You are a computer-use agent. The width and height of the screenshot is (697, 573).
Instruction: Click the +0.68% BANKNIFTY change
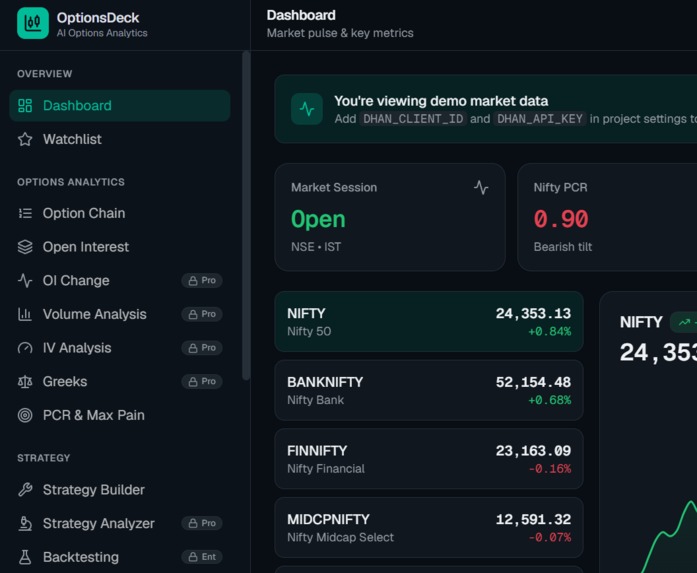coord(549,400)
